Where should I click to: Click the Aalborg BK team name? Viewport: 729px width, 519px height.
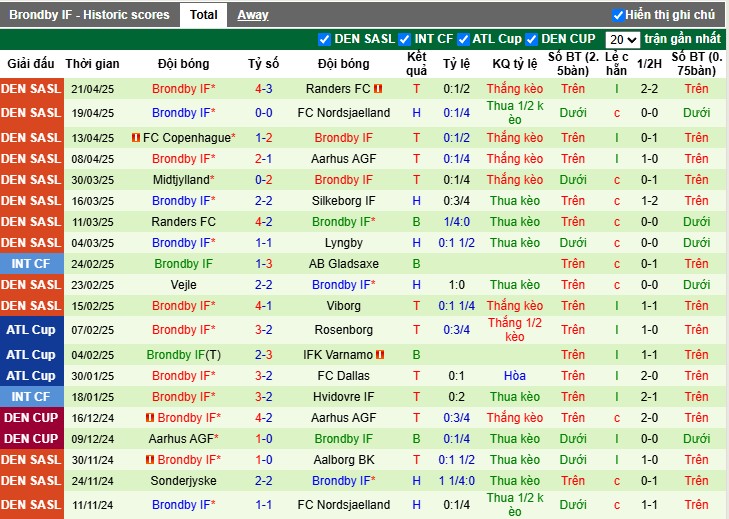coord(344,459)
